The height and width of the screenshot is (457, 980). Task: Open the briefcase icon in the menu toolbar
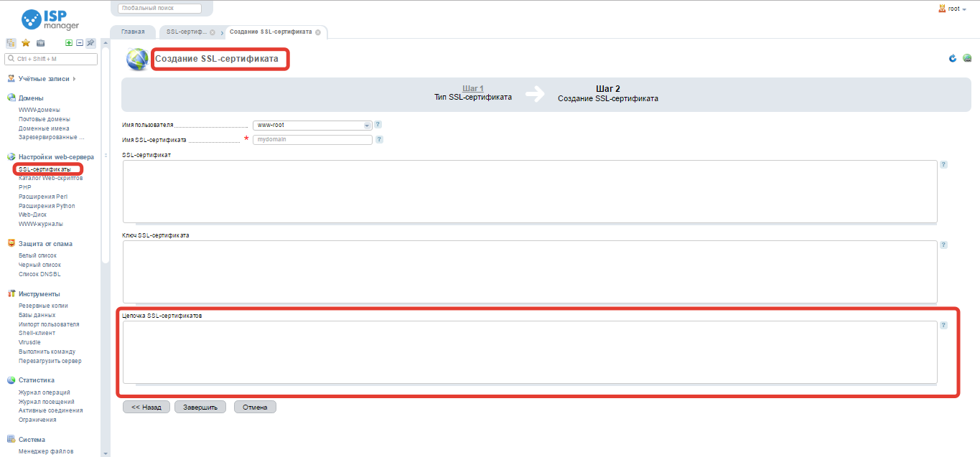pyautogui.click(x=40, y=43)
